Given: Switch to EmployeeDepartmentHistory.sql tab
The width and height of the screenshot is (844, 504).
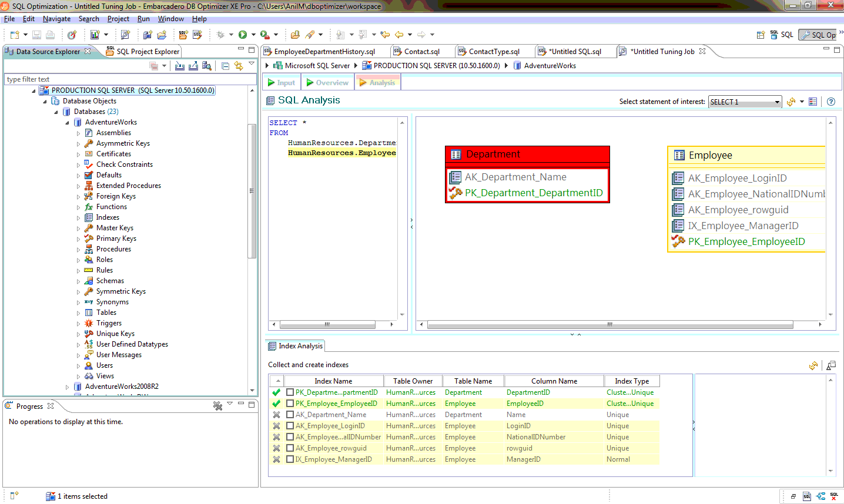Looking at the screenshot, I should 319,52.
